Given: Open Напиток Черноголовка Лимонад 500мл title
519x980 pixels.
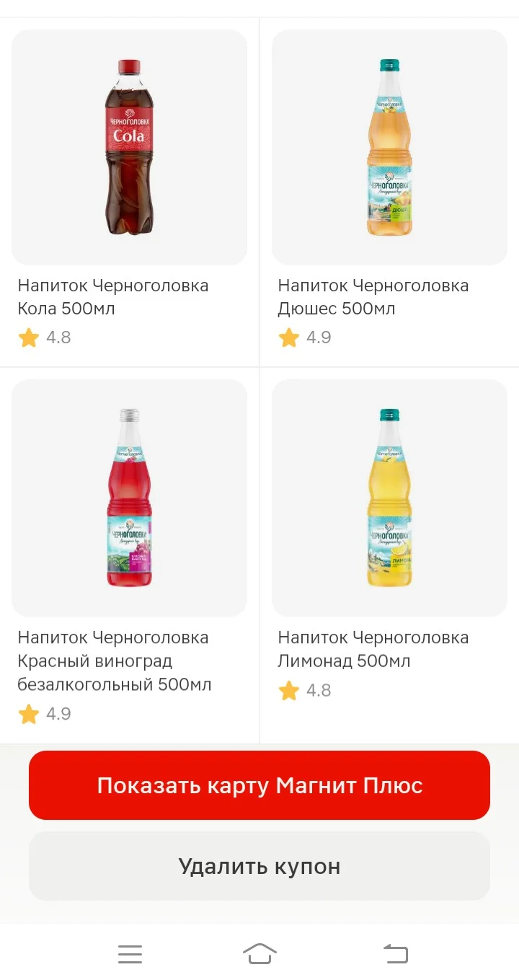Looking at the screenshot, I should [x=373, y=649].
